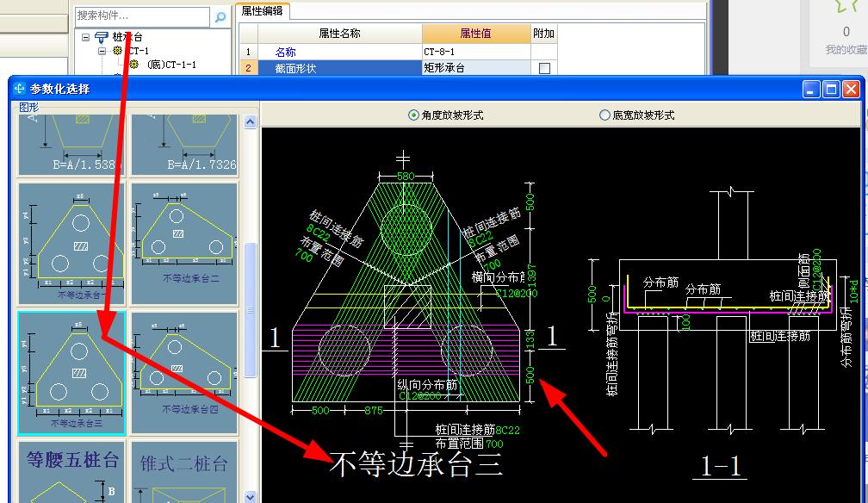Click the 属性值 column header

point(476,34)
